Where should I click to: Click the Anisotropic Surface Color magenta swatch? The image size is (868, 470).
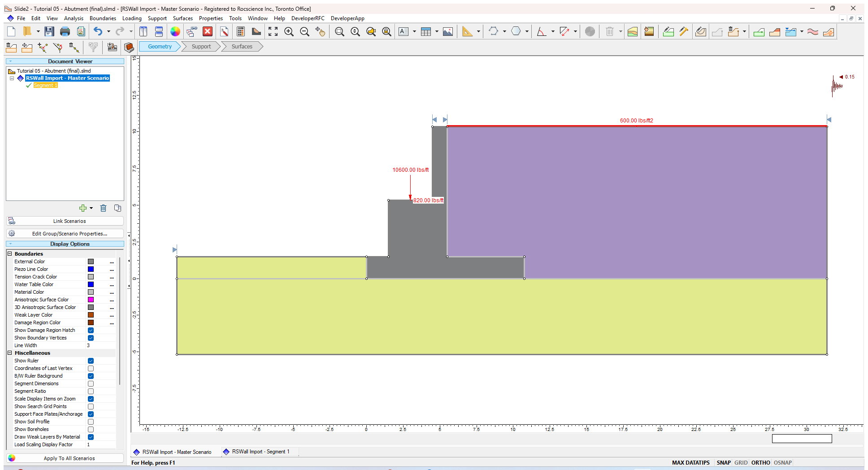[x=91, y=300]
